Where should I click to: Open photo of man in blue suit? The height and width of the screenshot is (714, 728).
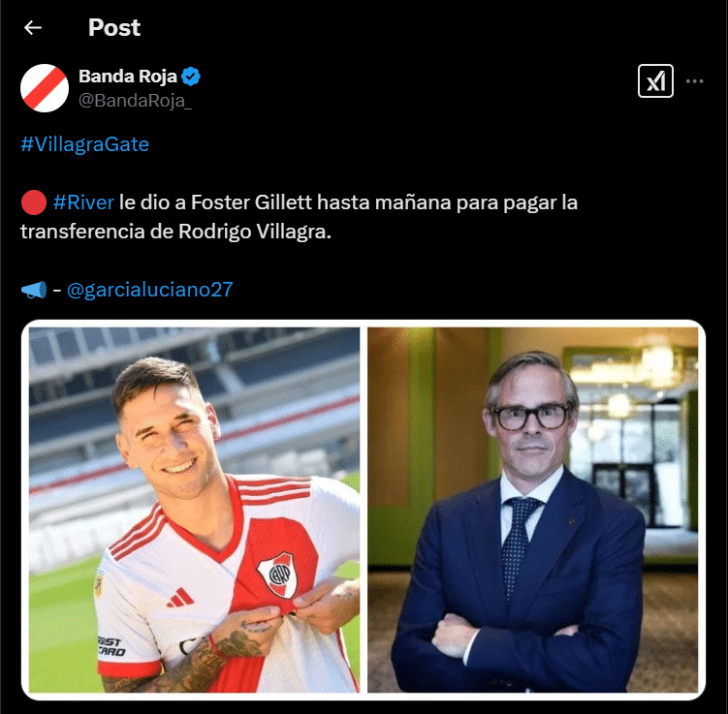[532, 510]
